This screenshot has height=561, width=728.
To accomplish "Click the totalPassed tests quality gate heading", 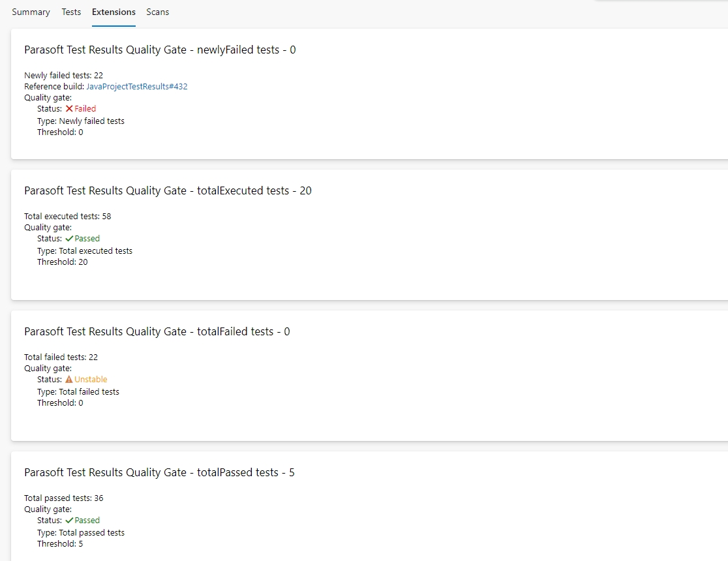I will click(x=159, y=472).
